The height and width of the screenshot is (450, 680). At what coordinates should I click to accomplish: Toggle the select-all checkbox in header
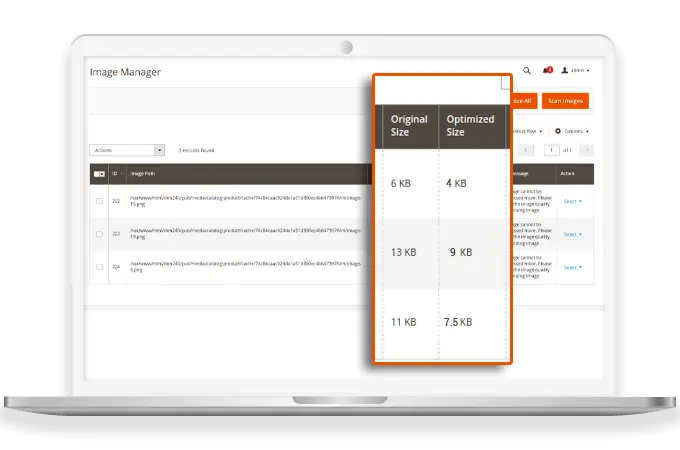(99, 174)
